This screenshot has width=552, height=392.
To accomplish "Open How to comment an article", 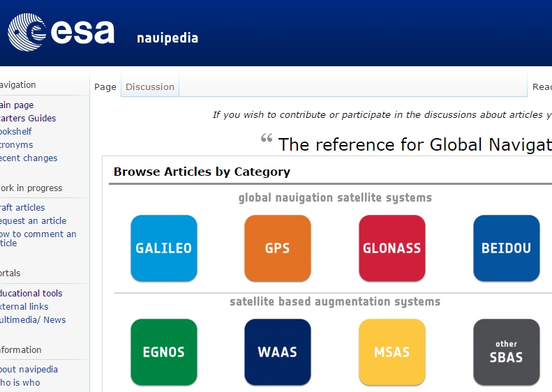I will pos(38,239).
